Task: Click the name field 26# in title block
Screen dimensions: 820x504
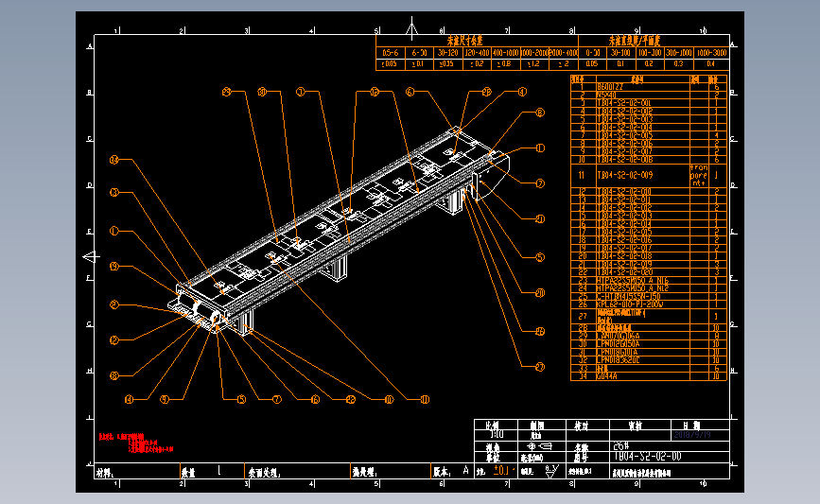Action: (621, 446)
